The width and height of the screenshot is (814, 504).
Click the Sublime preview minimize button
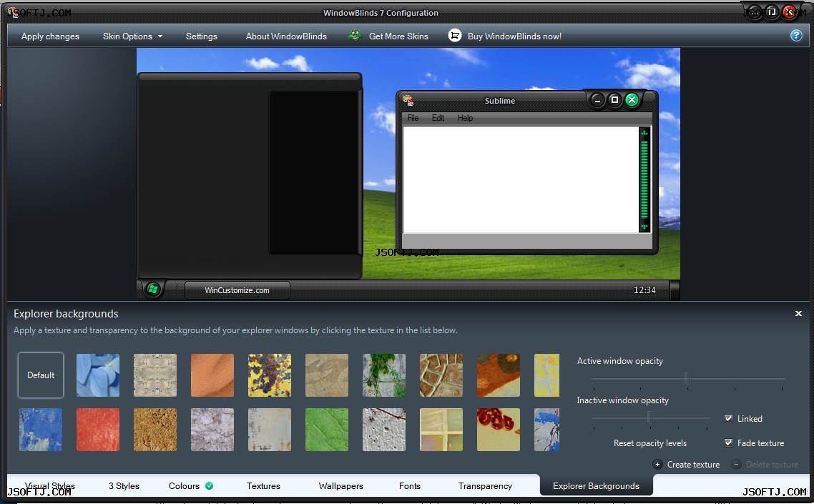[597, 99]
